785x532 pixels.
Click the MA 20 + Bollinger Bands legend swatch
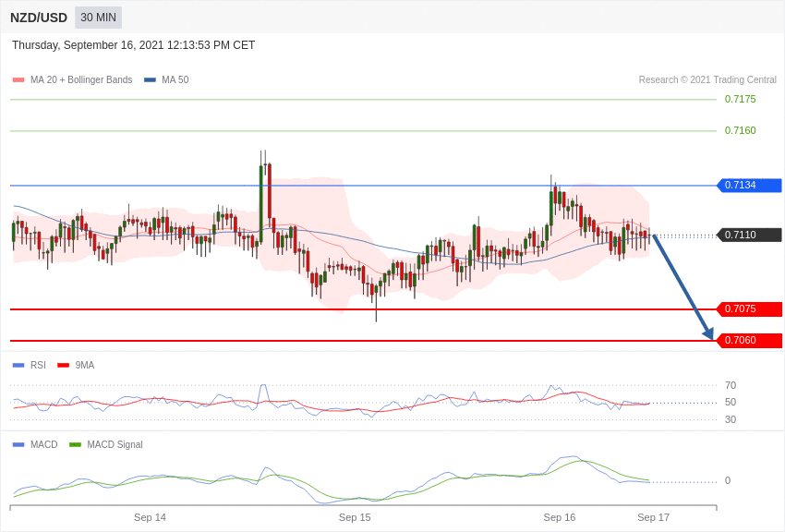[18, 79]
